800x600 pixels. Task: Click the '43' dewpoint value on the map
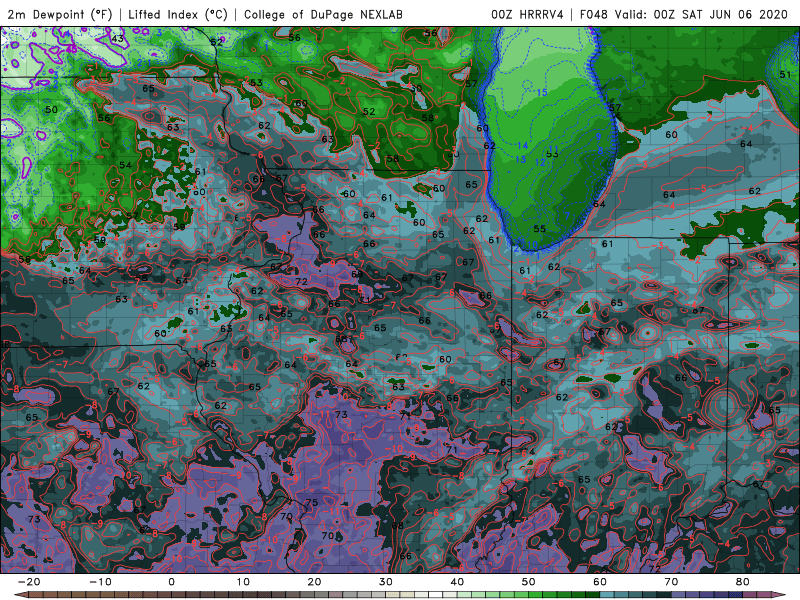coord(117,38)
